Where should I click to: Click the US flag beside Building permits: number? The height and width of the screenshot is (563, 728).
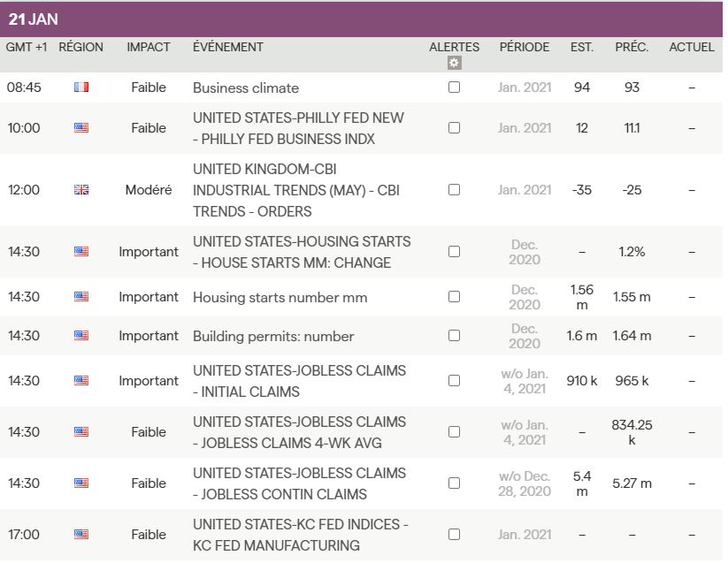(x=81, y=336)
